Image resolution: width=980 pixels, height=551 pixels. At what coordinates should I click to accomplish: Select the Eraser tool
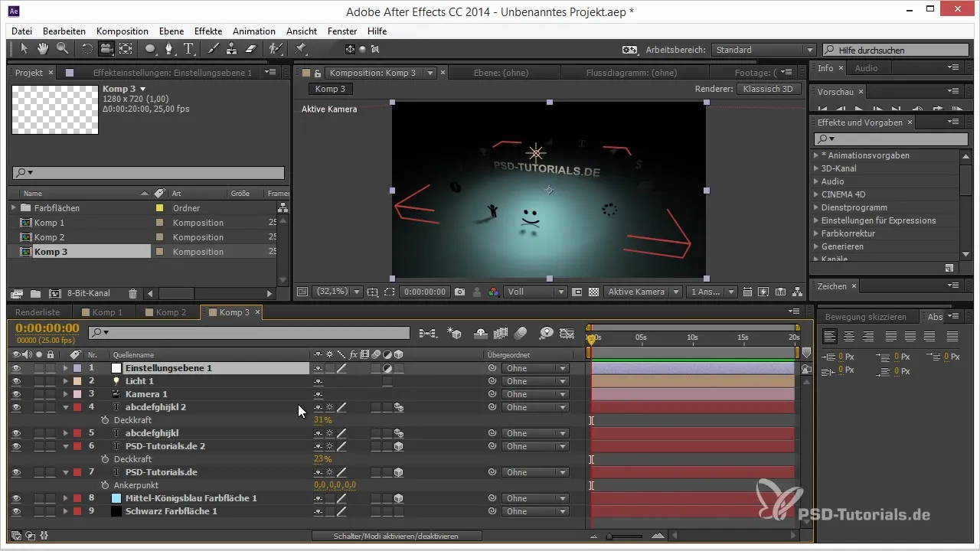(250, 49)
